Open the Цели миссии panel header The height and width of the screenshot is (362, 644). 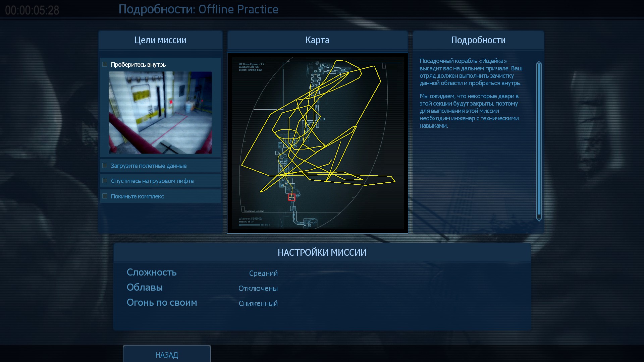[x=160, y=40]
